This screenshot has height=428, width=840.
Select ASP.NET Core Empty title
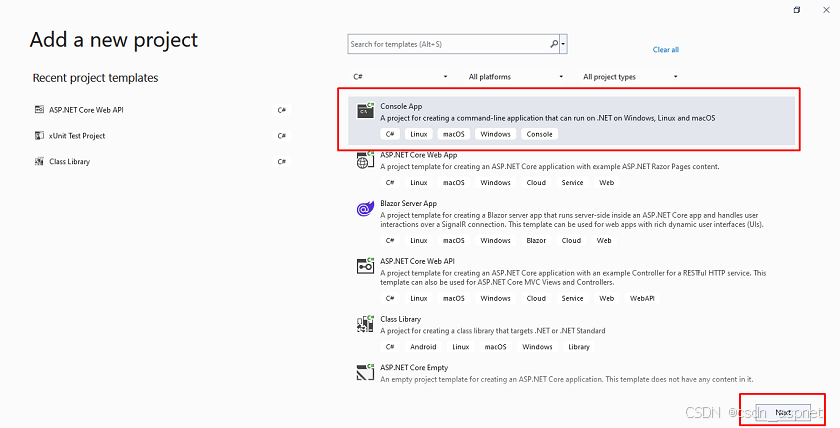[x=414, y=367]
